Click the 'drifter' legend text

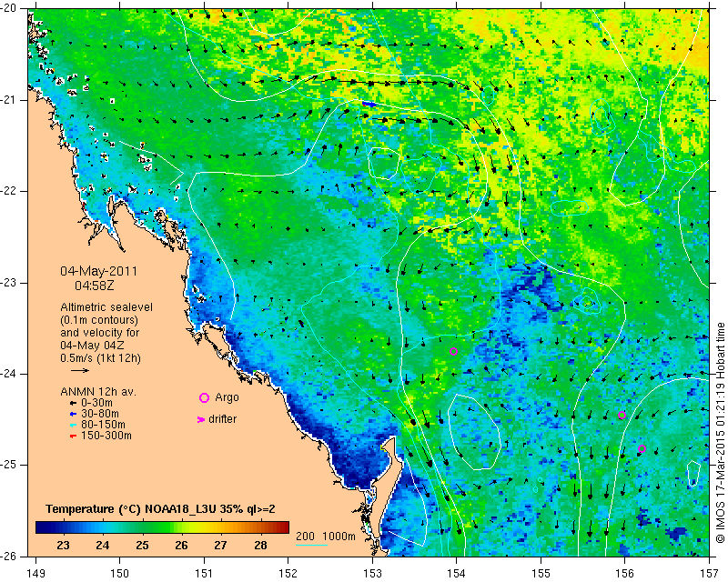pyautogui.click(x=222, y=419)
